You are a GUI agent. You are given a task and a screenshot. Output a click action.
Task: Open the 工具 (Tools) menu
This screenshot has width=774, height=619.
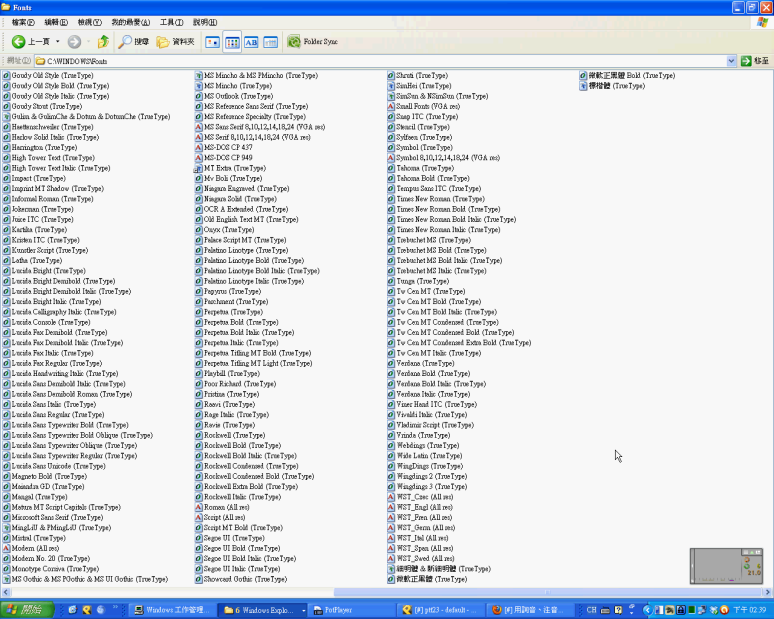pos(171,22)
